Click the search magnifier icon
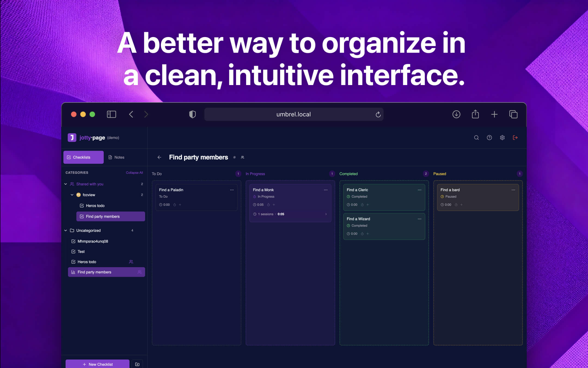 coord(476,138)
